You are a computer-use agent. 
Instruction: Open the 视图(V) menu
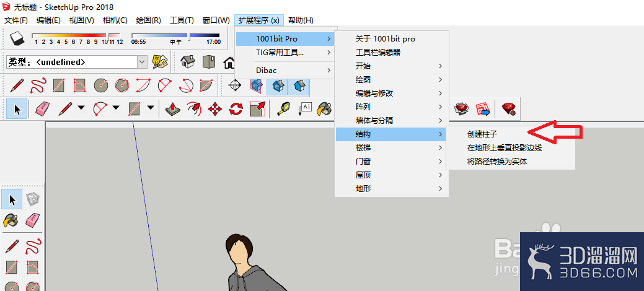(x=82, y=20)
